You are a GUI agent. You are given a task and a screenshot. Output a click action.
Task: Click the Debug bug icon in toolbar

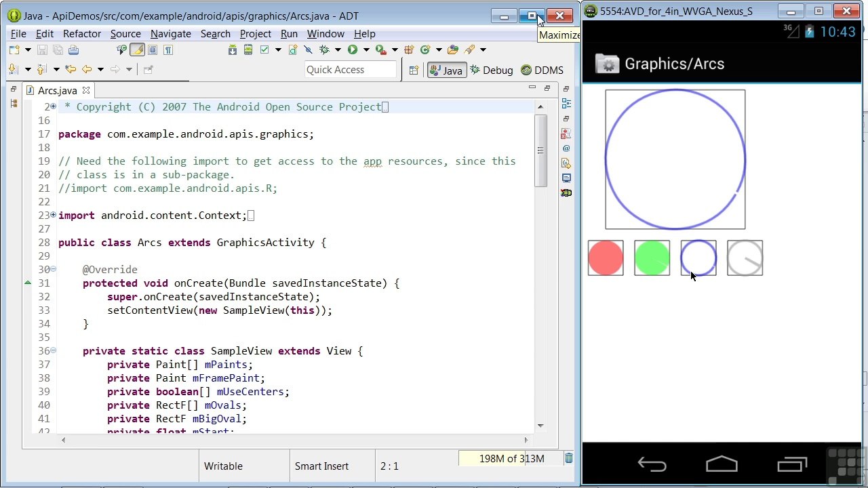tap(324, 49)
